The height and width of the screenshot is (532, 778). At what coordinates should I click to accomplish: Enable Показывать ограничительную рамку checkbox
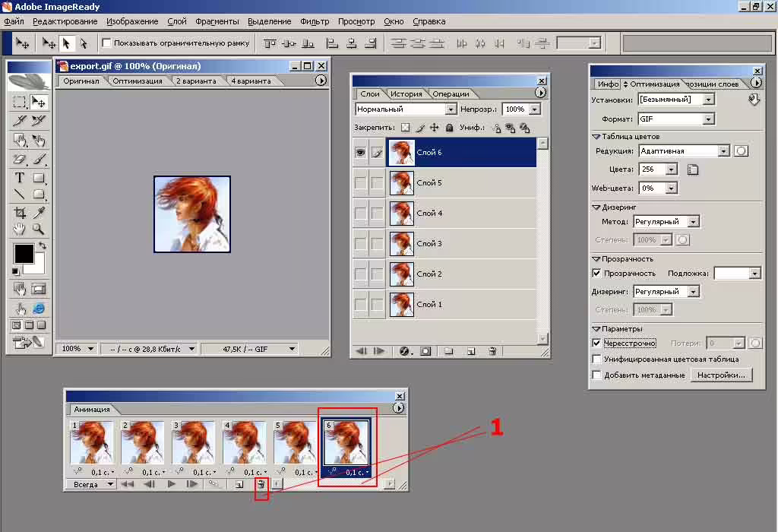(x=106, y=43)
